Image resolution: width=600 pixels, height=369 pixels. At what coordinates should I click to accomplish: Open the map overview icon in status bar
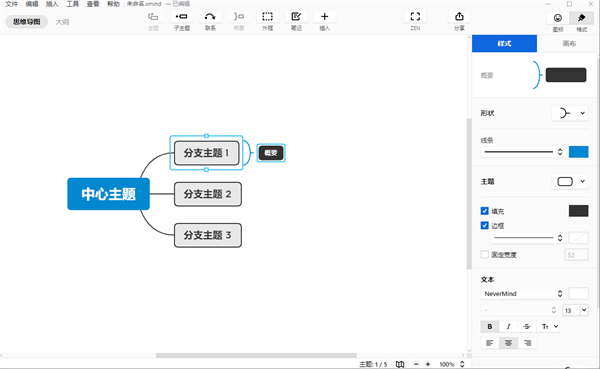point(400,364)
